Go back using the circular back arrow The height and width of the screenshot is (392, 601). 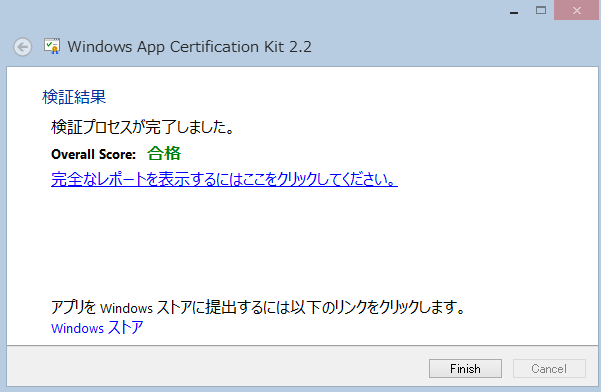(23, 47)
